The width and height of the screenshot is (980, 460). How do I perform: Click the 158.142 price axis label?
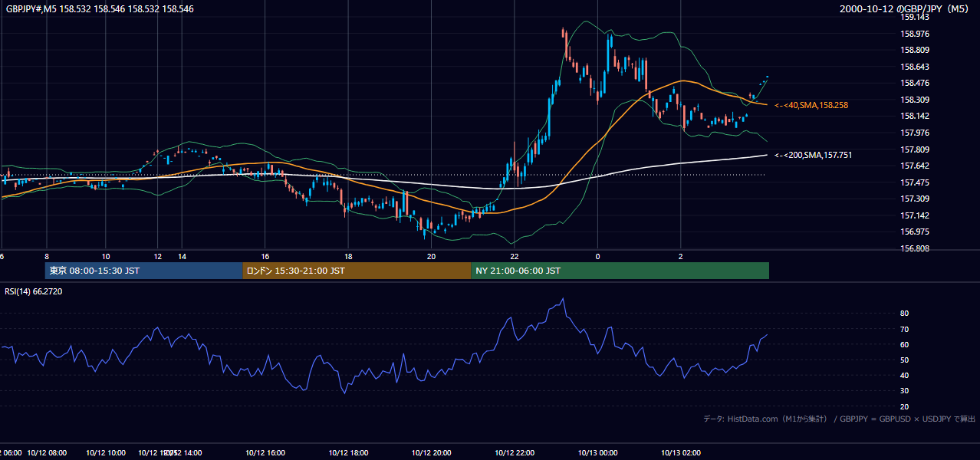point(915,116)
